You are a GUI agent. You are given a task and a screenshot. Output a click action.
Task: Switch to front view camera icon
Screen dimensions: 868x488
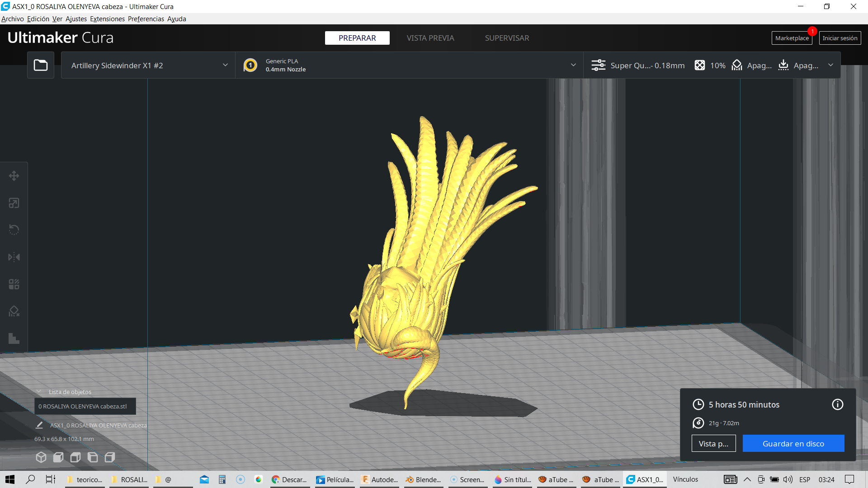click(x=58, y=457)
